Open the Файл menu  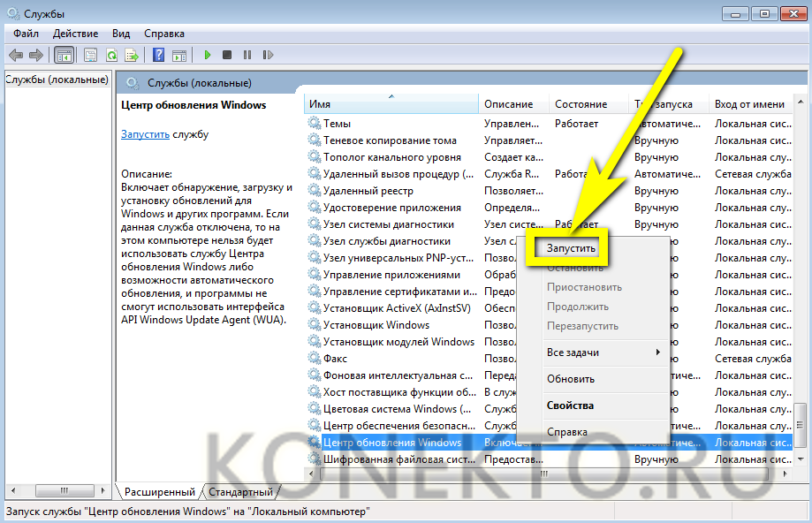click(26, 34)
